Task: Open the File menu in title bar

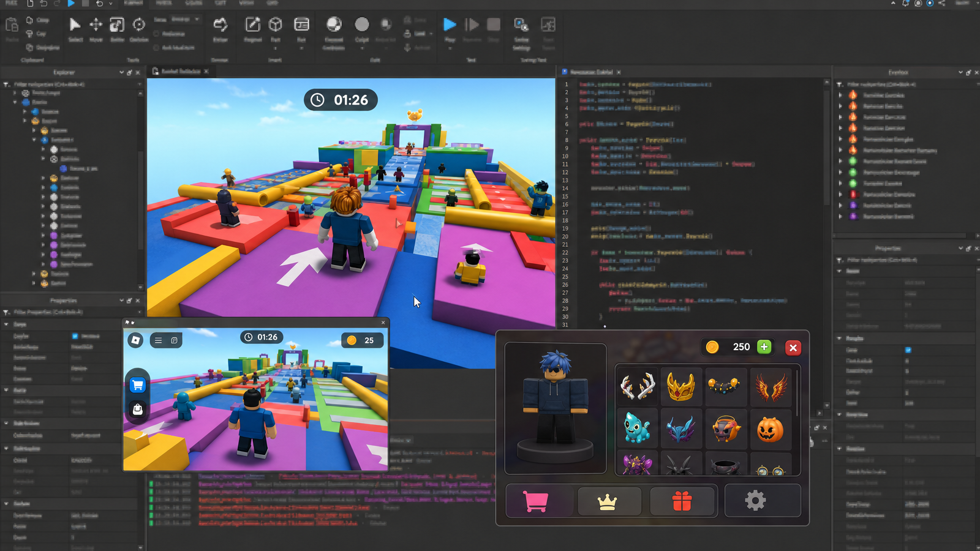Action: 11,2
